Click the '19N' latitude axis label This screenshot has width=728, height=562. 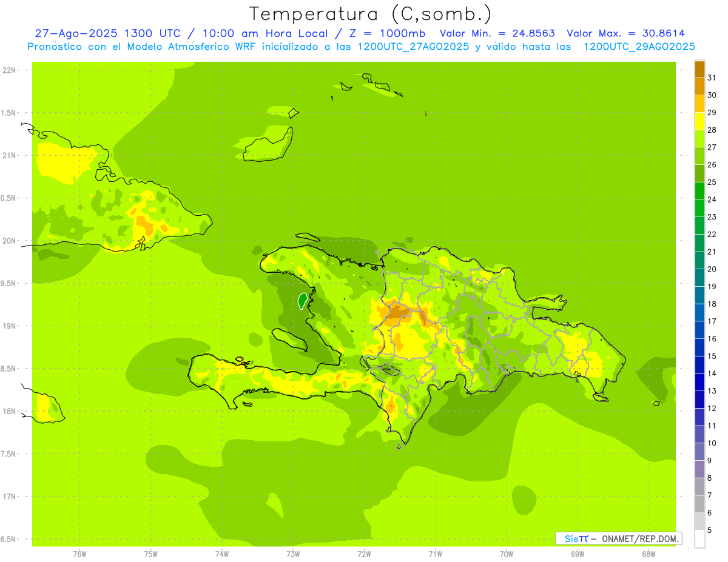(8, 326)
